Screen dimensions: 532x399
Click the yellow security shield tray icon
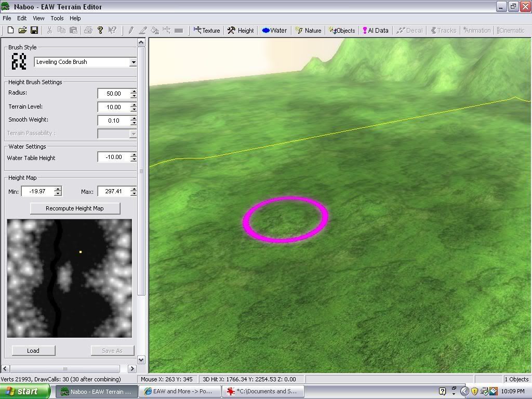[x=474, y=392]
